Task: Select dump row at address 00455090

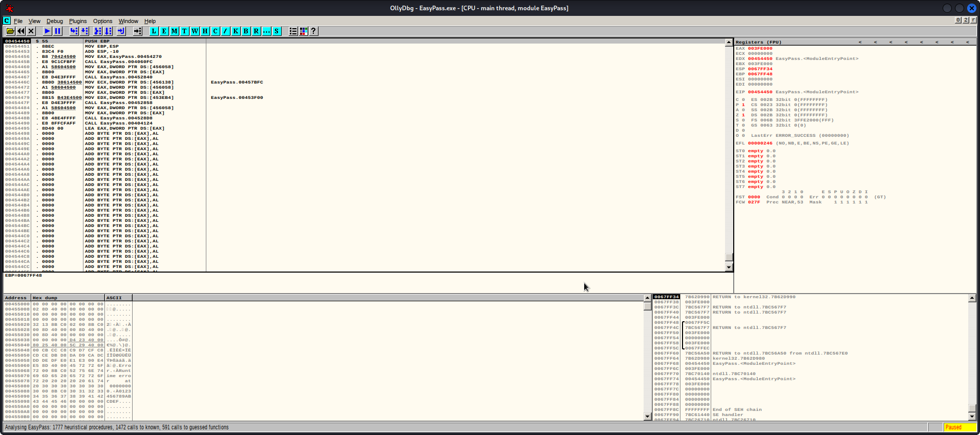Action: pyautogui.click(x=68, y=396)
